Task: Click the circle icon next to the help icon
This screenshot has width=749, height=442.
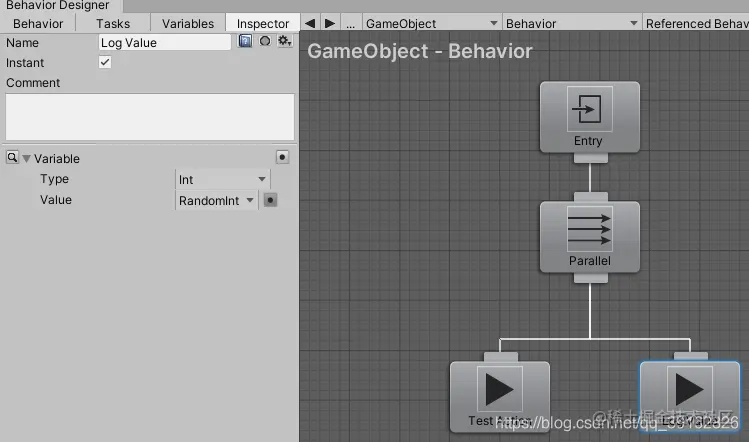Action: pyautogui.click(x=265, y=41)
